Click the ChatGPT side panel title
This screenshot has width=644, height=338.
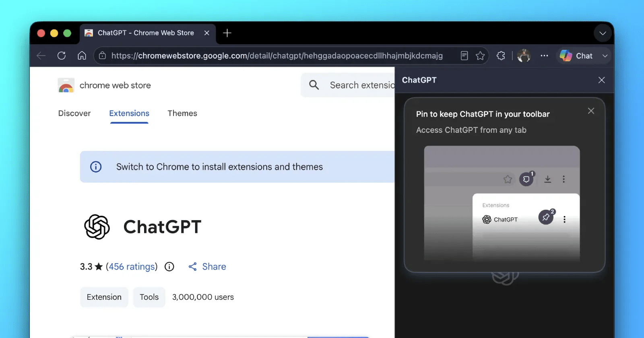point(419,80)
